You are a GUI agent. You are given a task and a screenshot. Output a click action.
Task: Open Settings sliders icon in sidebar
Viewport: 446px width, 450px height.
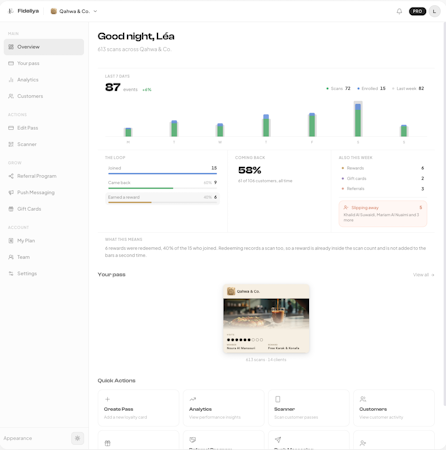tap(11, 273)
